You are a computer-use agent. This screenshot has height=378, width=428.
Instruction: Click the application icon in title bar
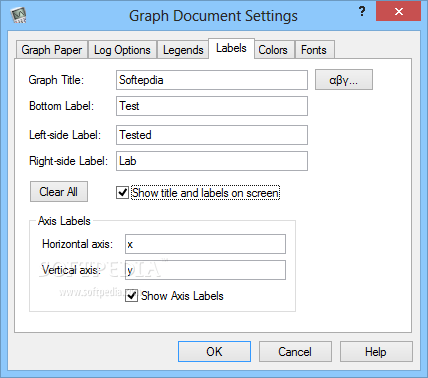click(x=18, y=15)
